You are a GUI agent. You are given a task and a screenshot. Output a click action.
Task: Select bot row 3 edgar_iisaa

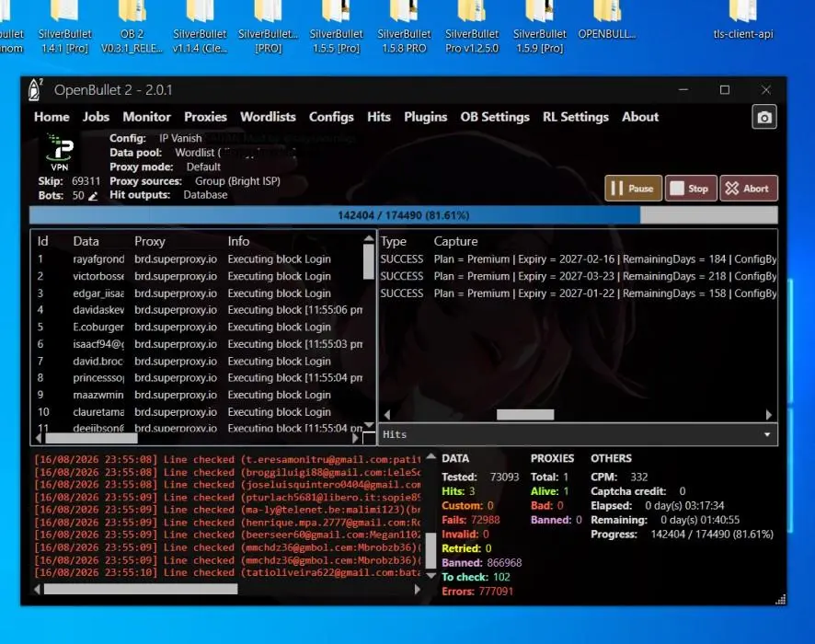coord(200,293)
